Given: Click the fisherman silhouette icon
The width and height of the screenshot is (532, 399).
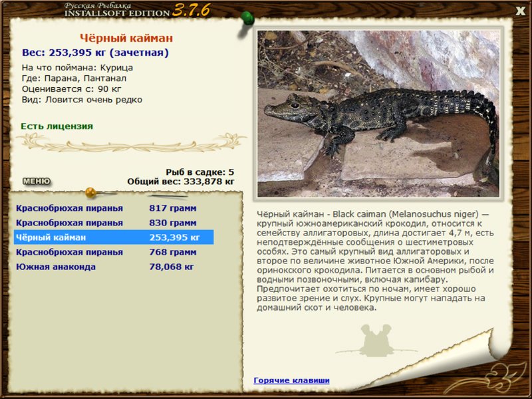Looking at the screenshot, I should point(376,340).
